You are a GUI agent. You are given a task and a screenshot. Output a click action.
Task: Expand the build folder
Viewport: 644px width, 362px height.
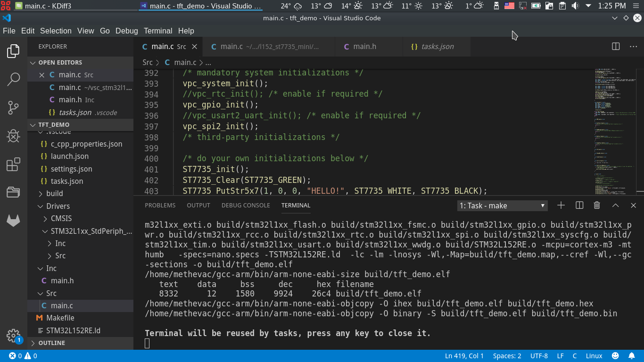[x=54, y=194]
